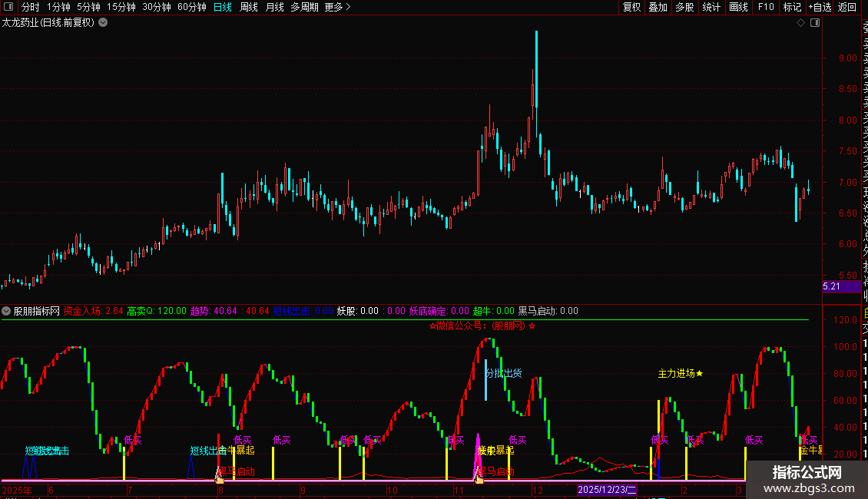Click the 妖底确定: 0.00 indicator value
Image resolution: width=868 pixels, height=499 pixels.
click(x=439, y=311)
